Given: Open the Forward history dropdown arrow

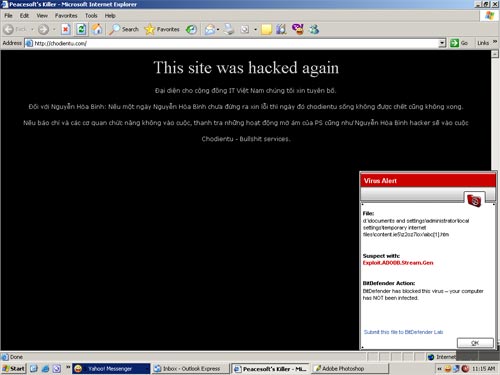Looking at the screenshot, I should pos(54,30).
